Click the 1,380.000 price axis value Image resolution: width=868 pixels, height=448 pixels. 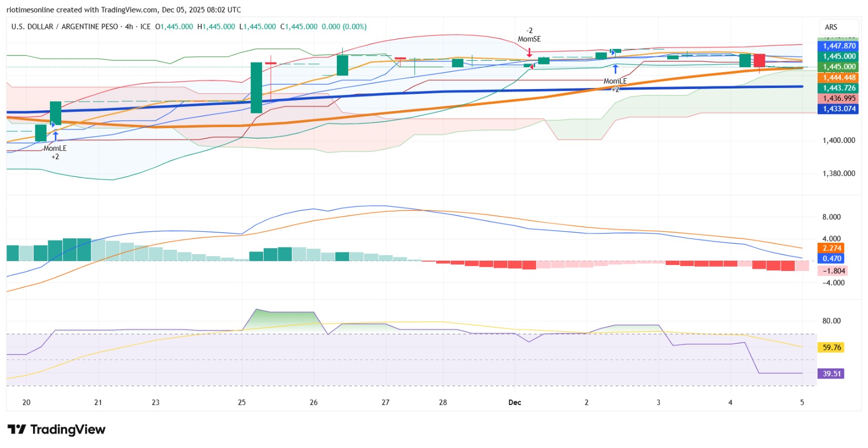click(839, 174)
